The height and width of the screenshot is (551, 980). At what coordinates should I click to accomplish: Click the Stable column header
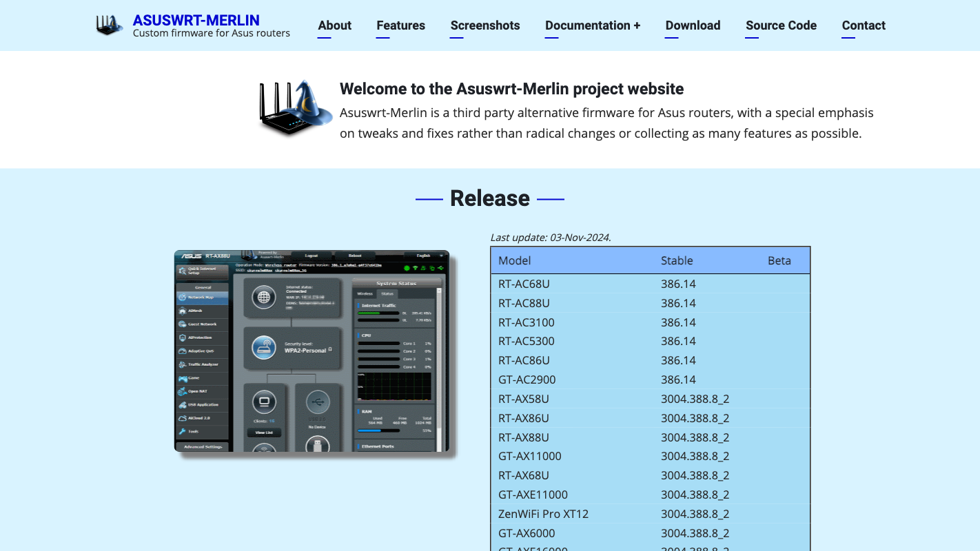click(x=677, y=260)
